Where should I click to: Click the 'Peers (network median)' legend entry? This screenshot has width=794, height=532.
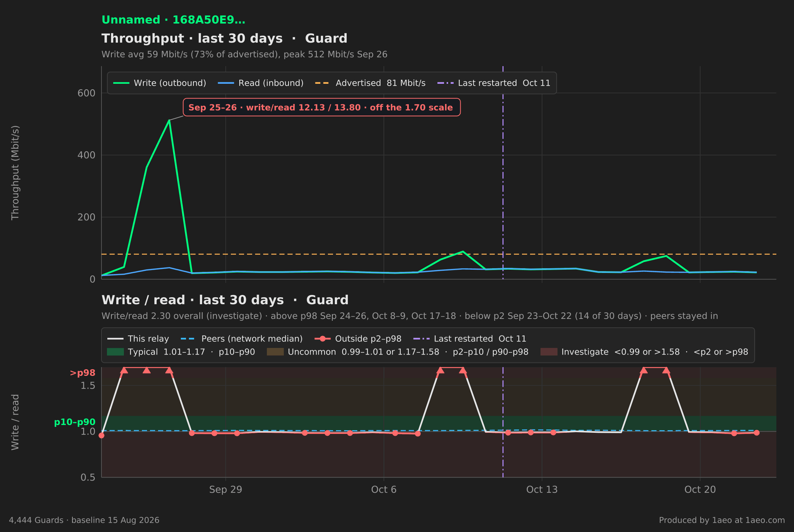(242, 339)
